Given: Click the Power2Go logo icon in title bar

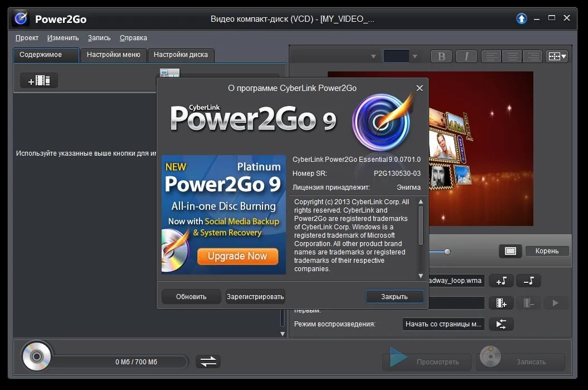Looking at the screenshot, I should (21, 18).
